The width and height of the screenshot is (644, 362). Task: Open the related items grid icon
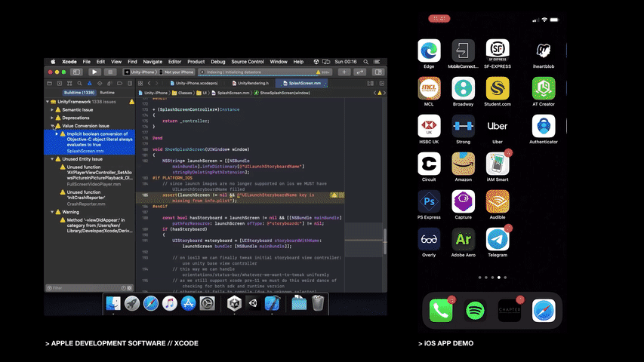tap(140, 83)
